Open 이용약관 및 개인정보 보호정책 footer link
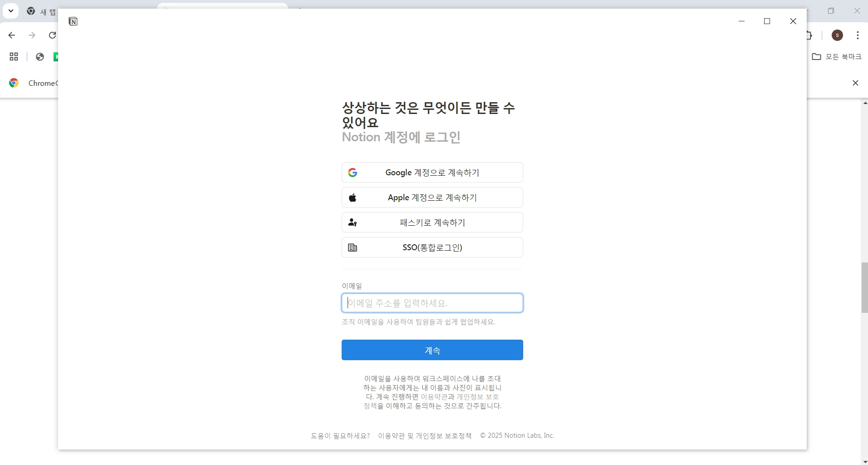Screen dimensions: 868x465 point(425,435)
